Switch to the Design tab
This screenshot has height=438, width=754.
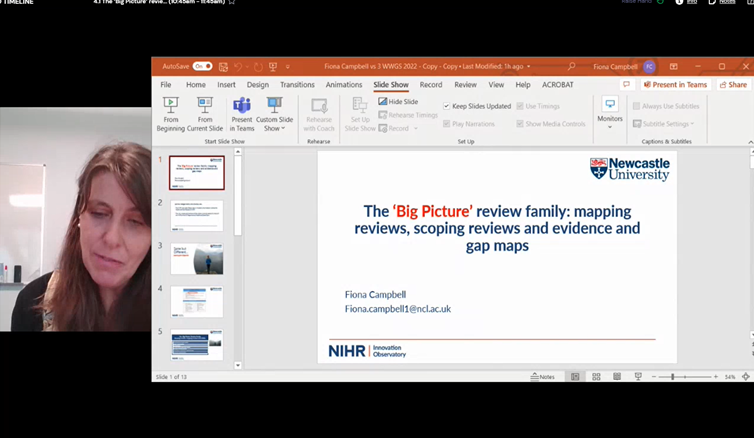258,85
